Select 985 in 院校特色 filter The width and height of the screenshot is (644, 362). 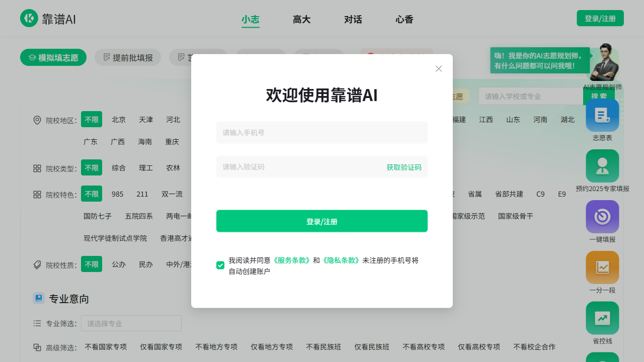pyautogui.click(x=117, y=194)
